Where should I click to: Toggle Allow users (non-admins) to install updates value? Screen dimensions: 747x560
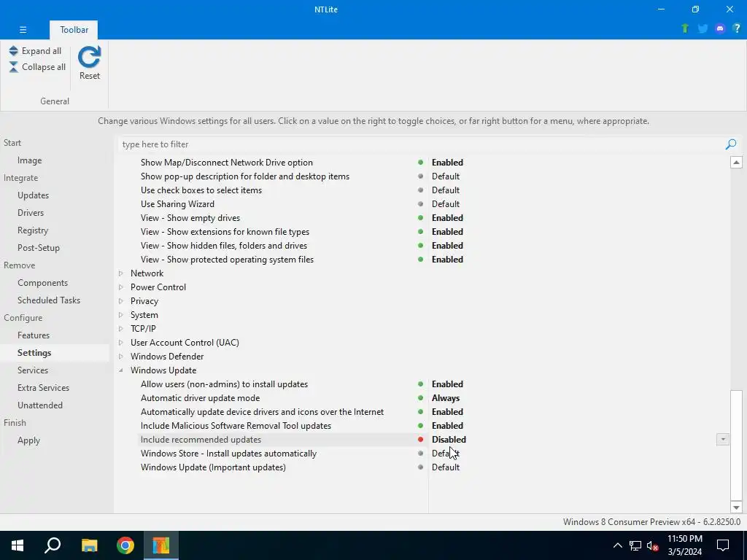(x=447, y=384)
